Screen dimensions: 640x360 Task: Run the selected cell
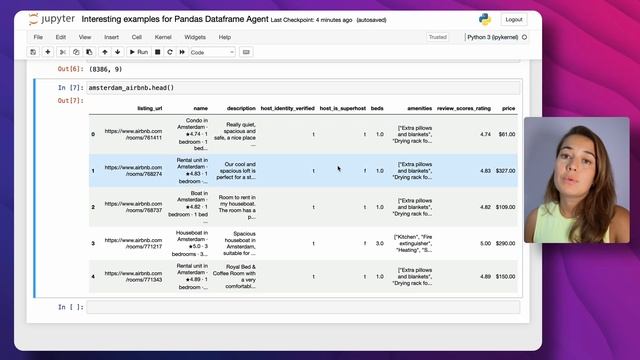click(x=139, y=52)
